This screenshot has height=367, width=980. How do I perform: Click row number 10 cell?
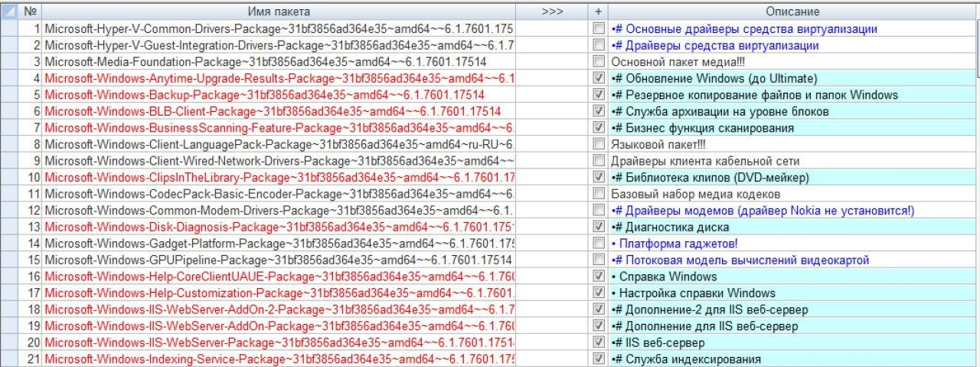point(31,177)
